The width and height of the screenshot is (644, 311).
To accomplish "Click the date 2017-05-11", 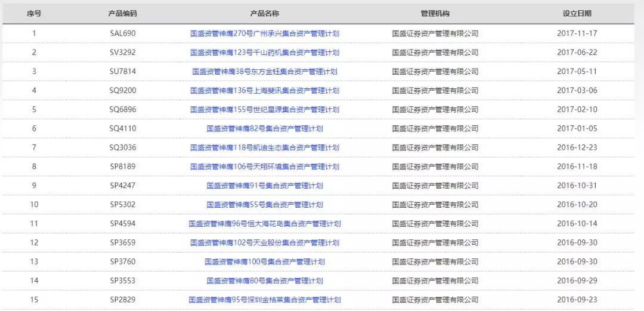I will (577, 71).
